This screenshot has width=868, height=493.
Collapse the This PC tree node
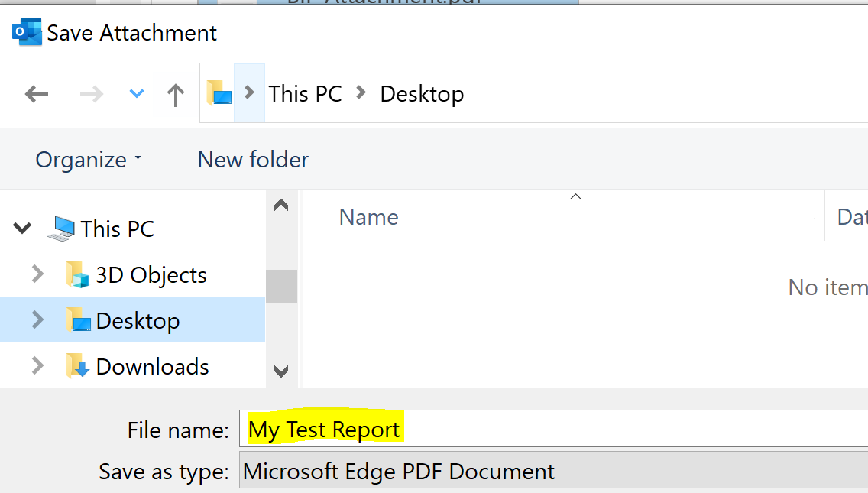coord(21,227)
